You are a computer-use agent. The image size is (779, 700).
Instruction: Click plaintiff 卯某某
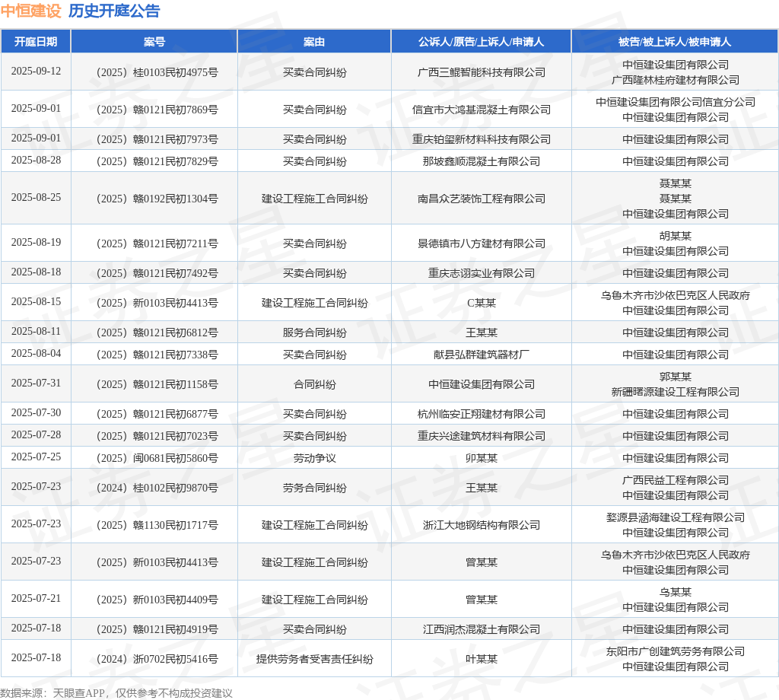[482, 458]
